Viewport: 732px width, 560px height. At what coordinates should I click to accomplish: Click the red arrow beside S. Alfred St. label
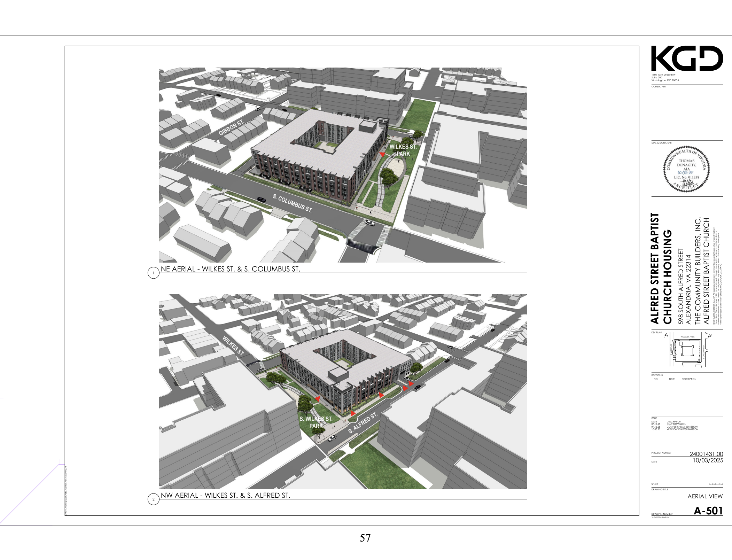(353, 413)
